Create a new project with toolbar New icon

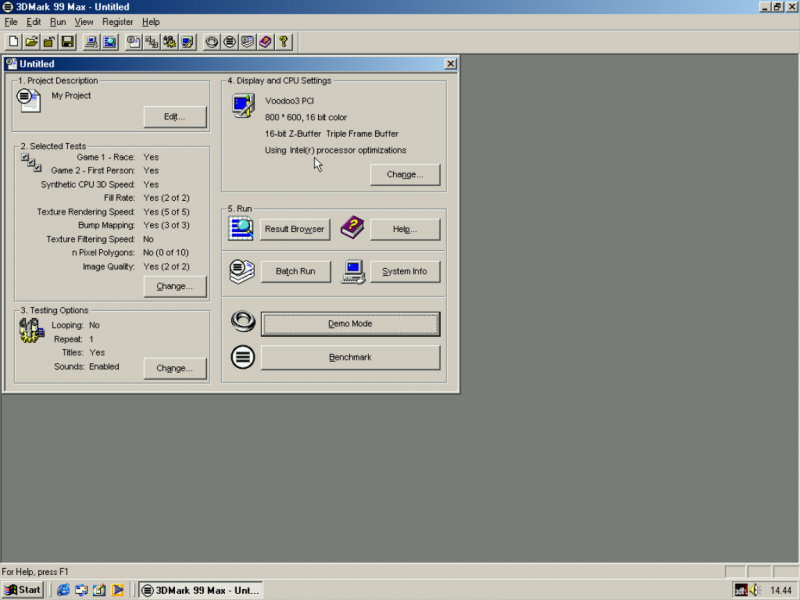(14, 42)
